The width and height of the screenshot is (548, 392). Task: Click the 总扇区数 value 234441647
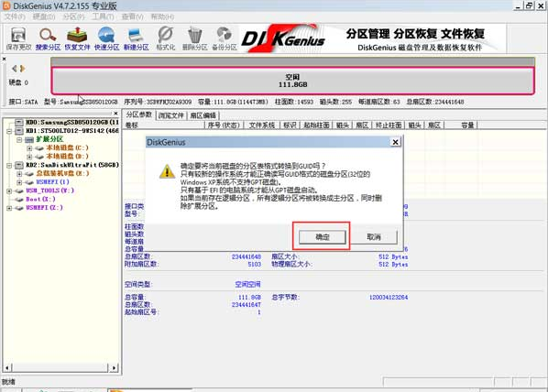[x=246, y=305]
